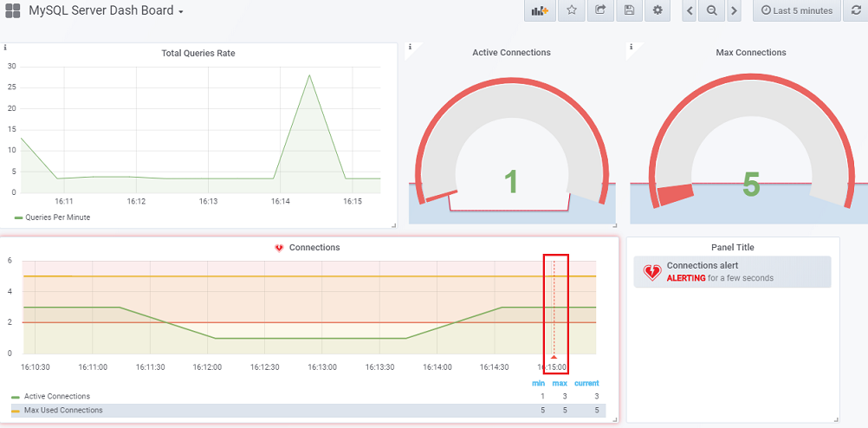Open the Share dashboard icon

coord(600,10)
